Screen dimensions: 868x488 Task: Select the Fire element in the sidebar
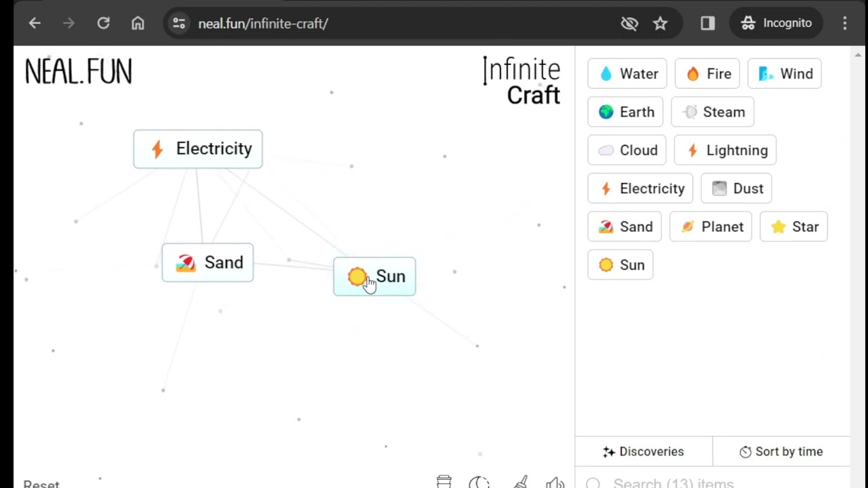click(x=707, y=73)
